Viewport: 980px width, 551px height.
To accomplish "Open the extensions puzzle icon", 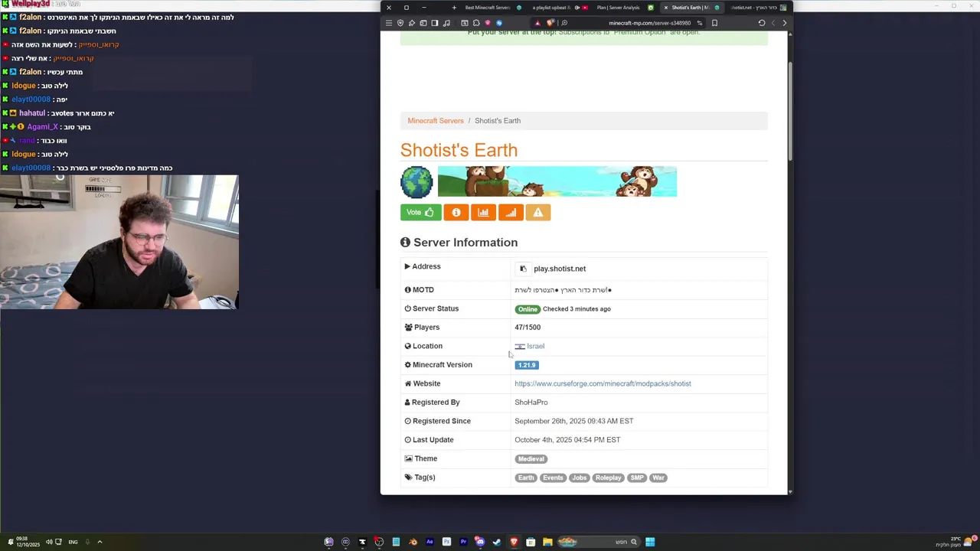I will click(476, 23).
